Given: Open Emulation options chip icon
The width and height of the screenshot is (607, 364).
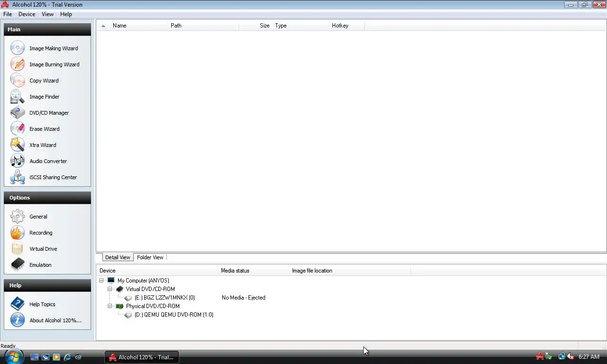Looking at the screenshot, I should tap(18, 265).
